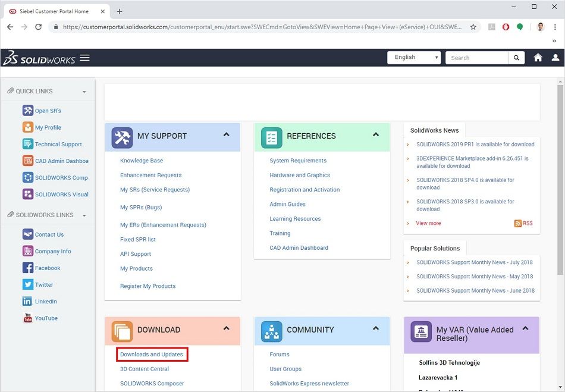Image resolution: width=565 pixels, height=392 pixels.
Task: Click inside the Search field
Action: pos(476,57)
